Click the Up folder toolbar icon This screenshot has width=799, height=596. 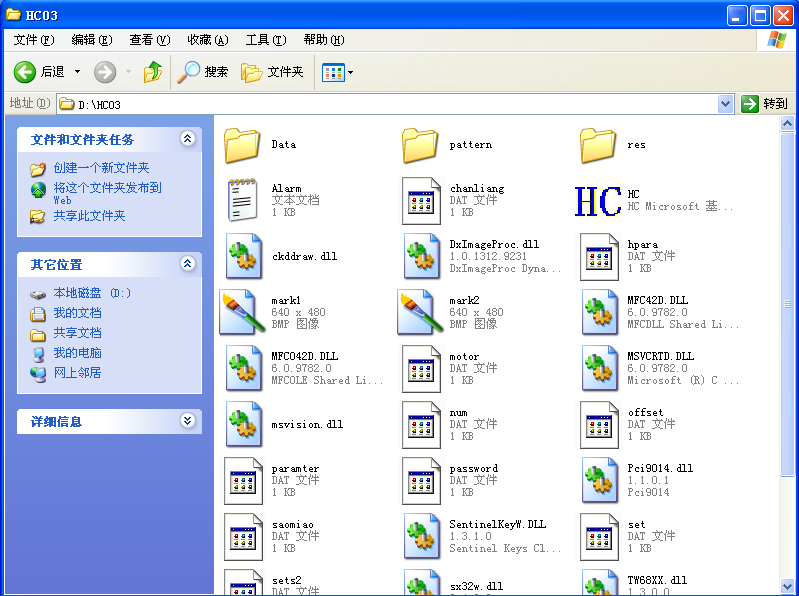click(153, 72)
